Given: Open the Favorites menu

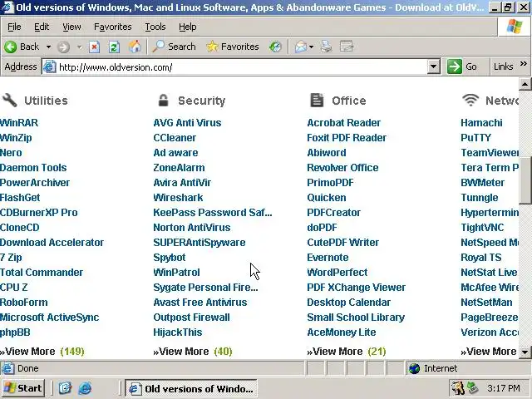Looking at the screenshot, I should (x=113, y=27).
